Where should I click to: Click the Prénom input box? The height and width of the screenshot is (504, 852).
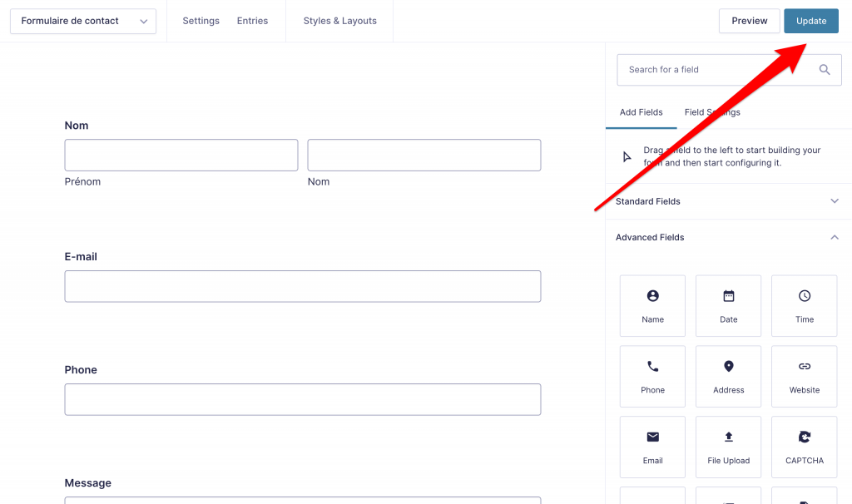point(181,156)
